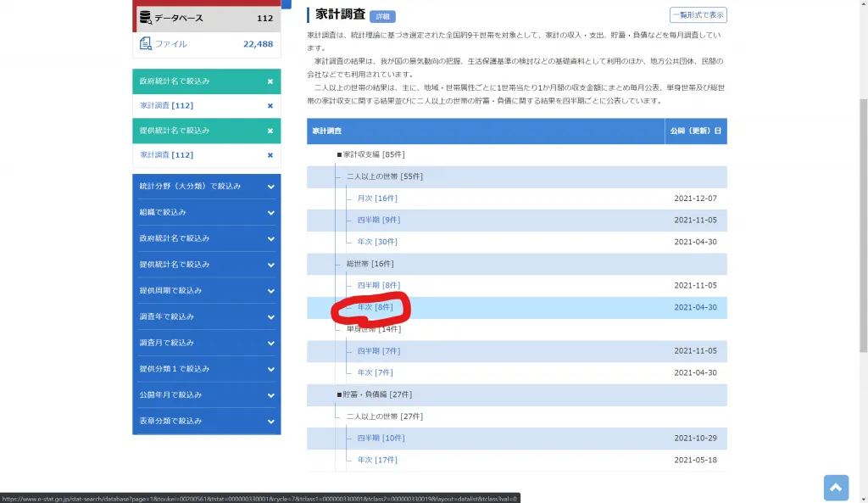Screen dimensions: 868x503
Task: Clear the 政府統計名で絞込み filter header
Action: pyautogui.click(x=270, y=81)
